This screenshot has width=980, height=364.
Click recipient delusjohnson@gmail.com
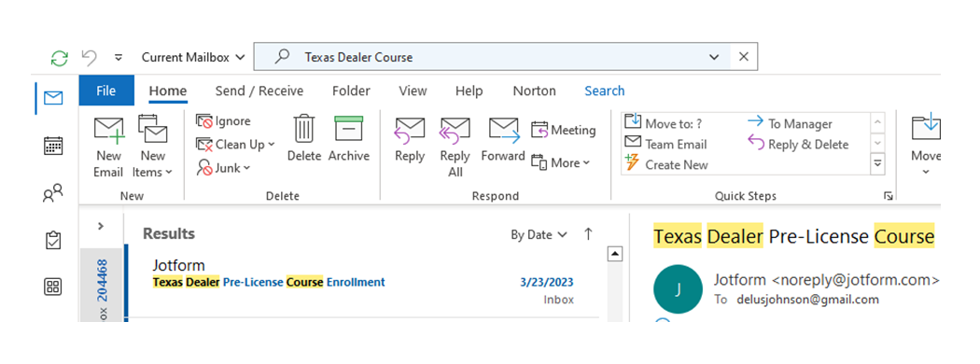click(807, 300)
